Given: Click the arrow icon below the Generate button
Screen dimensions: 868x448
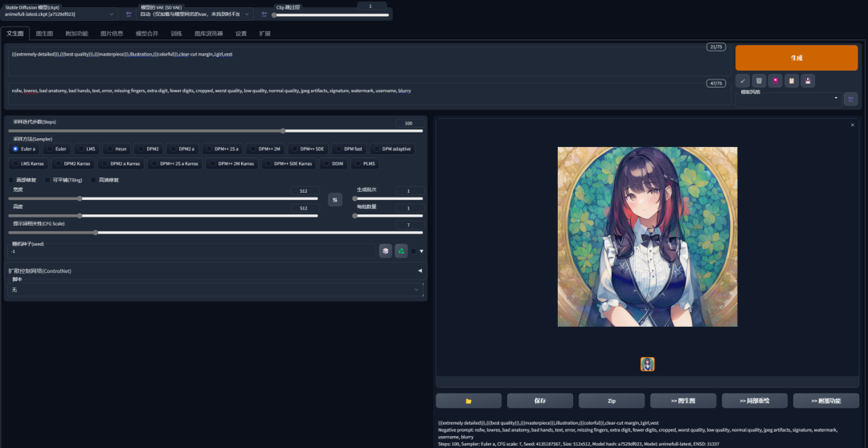Looking at the screenshot, I should pyautogui.click(x=743, y=81).
